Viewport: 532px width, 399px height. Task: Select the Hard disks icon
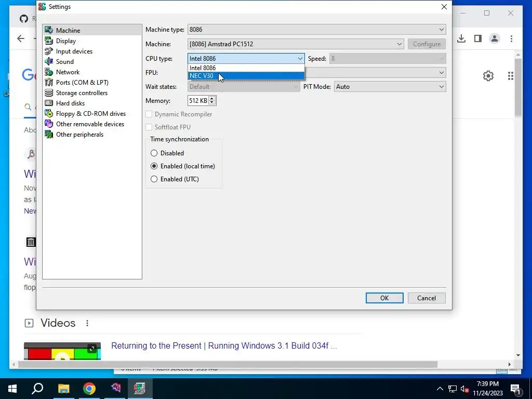[x=49, y=103]
